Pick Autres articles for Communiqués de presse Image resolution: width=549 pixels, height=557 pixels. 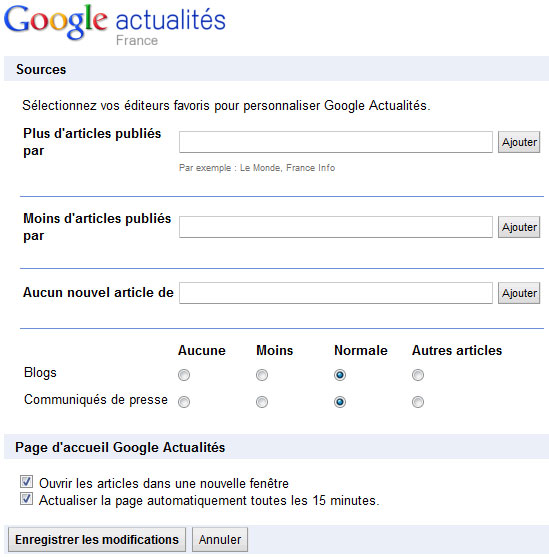click(x=418, y=402)
